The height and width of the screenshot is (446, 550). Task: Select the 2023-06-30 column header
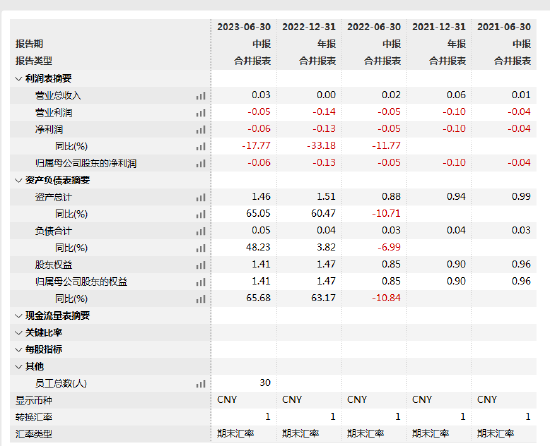coord(244,27)
